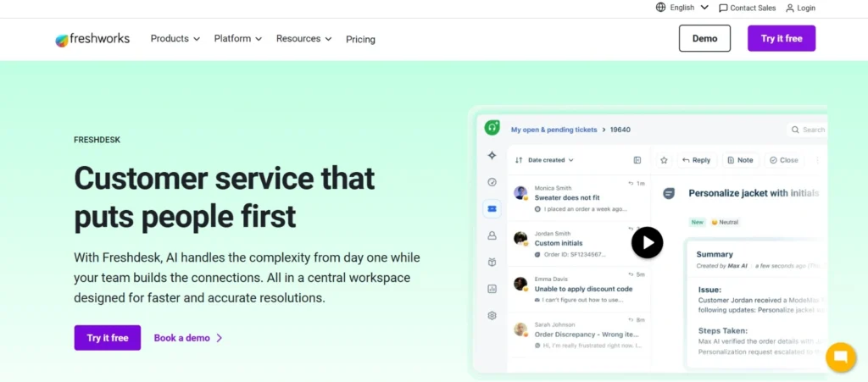Screen dimensions: 868x382
Task: Click the Summary heading
Action: click(715, 254)
